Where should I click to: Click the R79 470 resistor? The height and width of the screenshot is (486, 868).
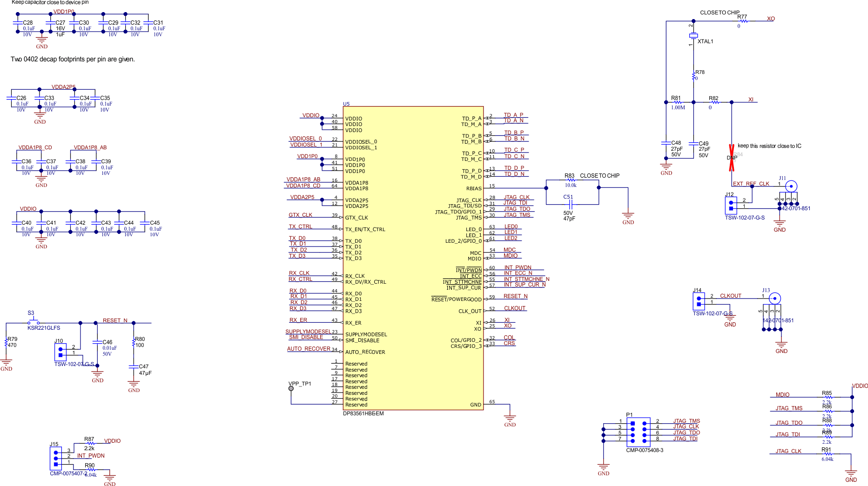pyautogui.click(x=6, y=343)
